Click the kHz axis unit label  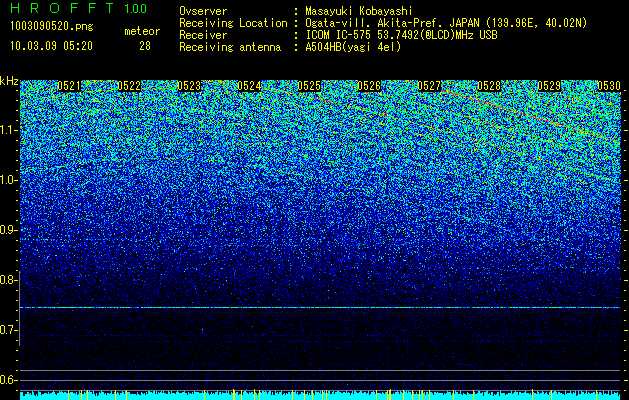pyautogui.click(x=9, y=81)
